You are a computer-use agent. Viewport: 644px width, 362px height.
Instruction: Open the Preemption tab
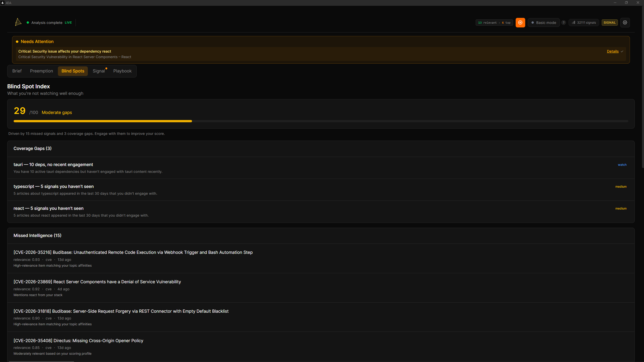[42, 71]
